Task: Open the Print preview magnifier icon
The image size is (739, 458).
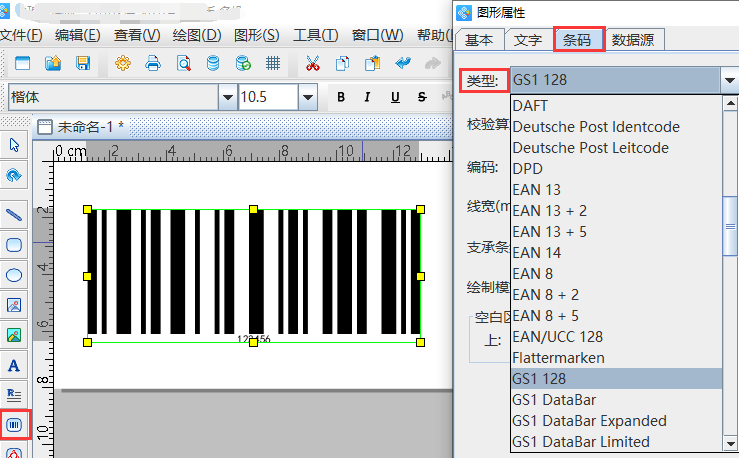Action: (183, 63)
